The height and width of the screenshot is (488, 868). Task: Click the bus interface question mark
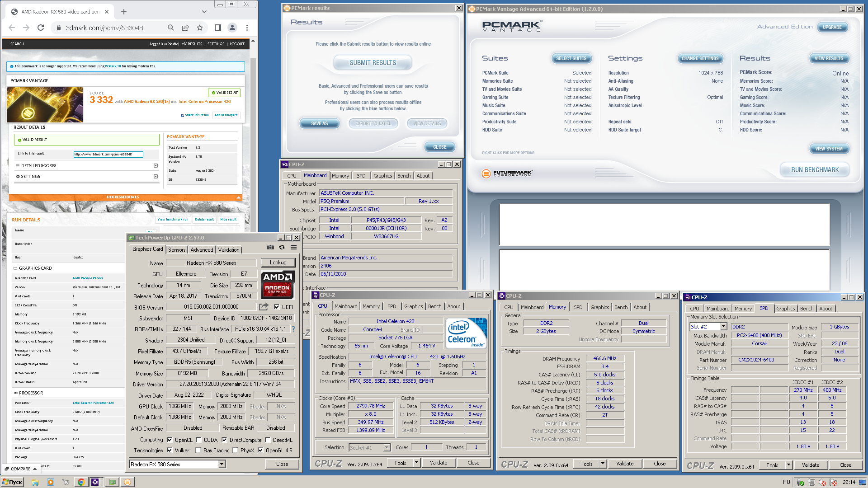tap(293, 329)
